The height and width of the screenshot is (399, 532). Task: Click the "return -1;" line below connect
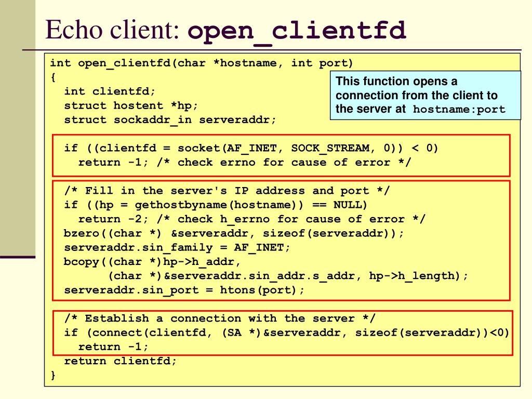113,347
